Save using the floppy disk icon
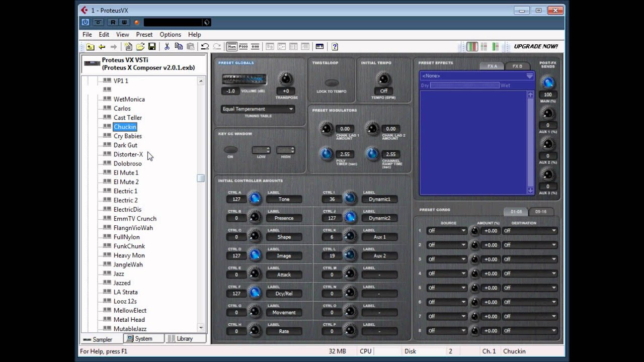Viewport: 644px width, 362px height. pyautogui.click(x=152, y=47)
